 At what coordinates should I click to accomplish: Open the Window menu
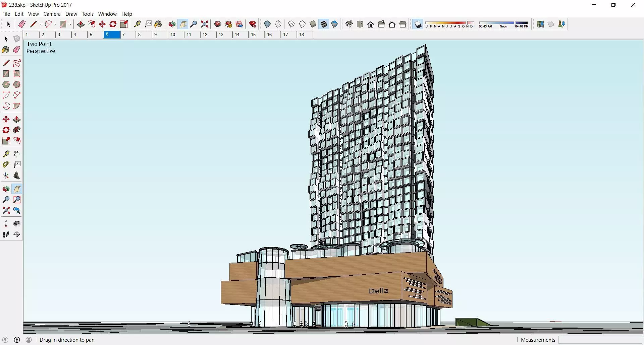(x=107, y=14)
